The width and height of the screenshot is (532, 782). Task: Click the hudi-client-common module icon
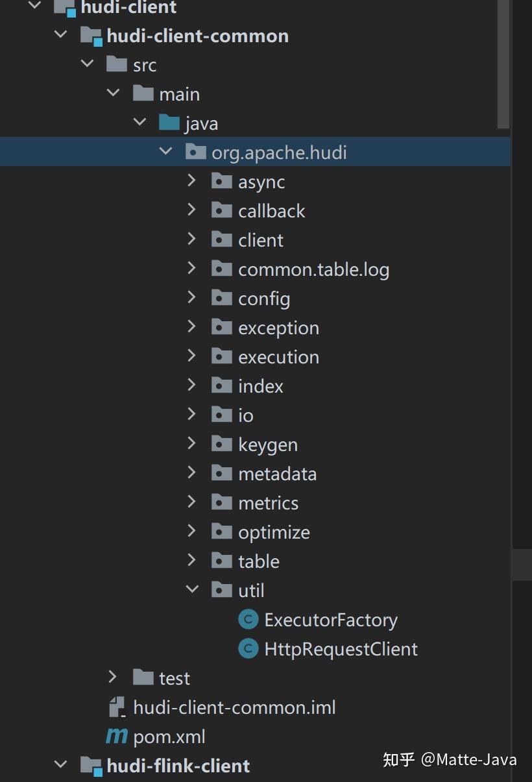[91, 36]
